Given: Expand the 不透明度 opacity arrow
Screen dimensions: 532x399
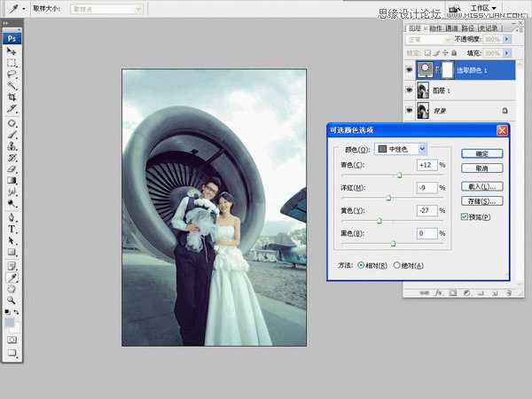Looking at the screenshot, I should pyautogui.click(x=506, y=39).
